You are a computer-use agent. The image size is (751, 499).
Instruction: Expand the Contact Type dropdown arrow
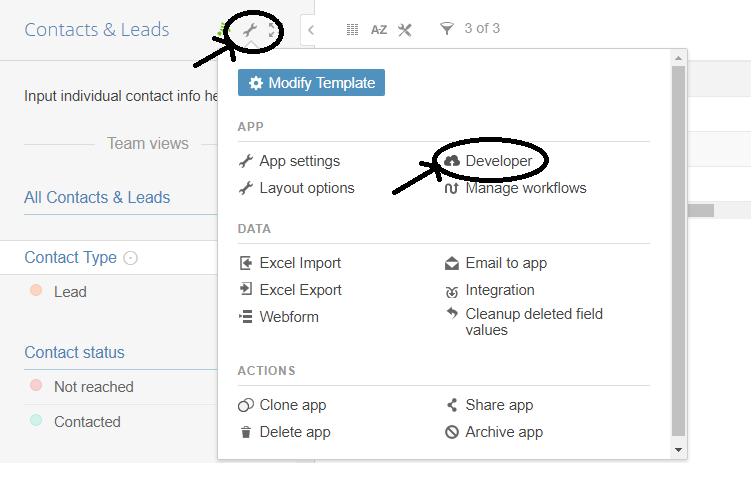point(131,258)
